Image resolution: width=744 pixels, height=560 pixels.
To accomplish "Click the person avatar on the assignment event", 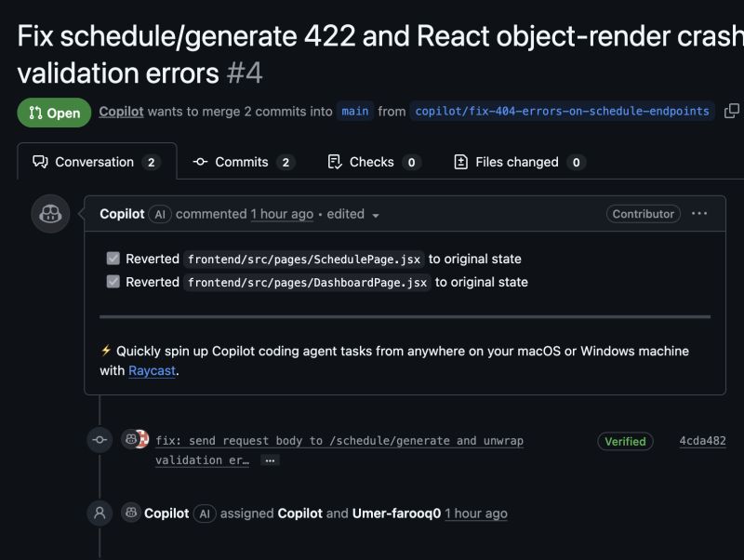I will point(100,513).
